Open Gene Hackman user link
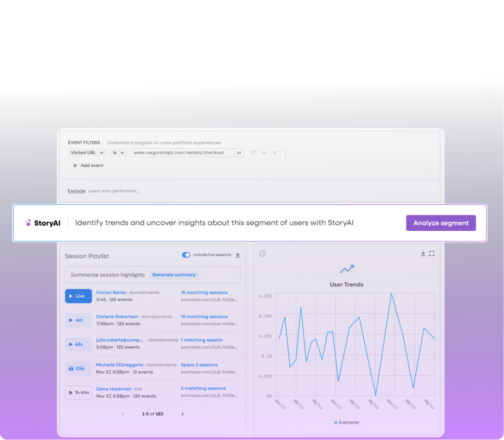 [114, 389]
